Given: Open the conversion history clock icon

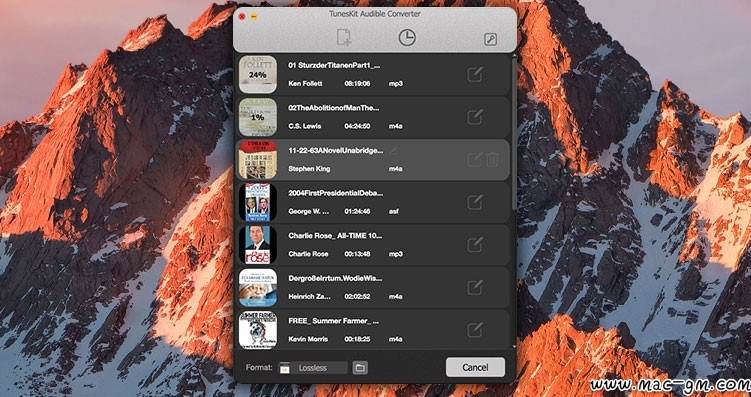Looking at the screenshot, I should tap(407, 37).
